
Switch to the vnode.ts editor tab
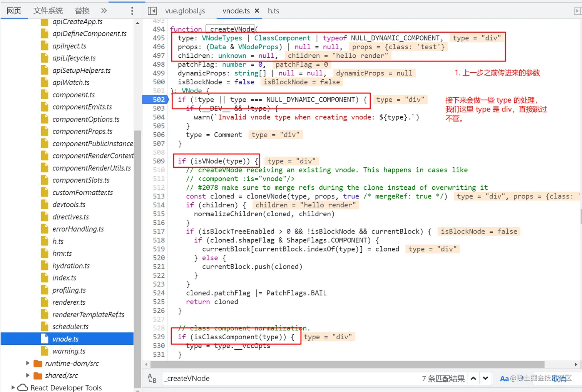coord(236,11)
